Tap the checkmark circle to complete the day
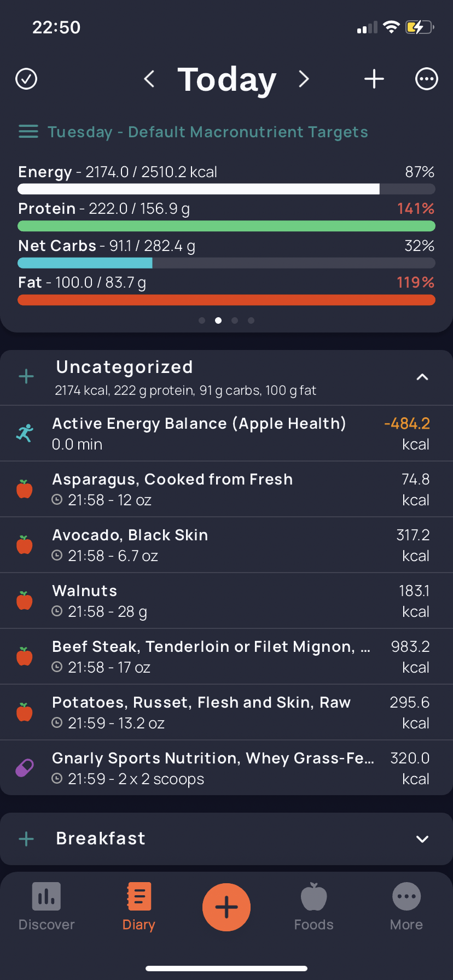 (x=26, y=79)
